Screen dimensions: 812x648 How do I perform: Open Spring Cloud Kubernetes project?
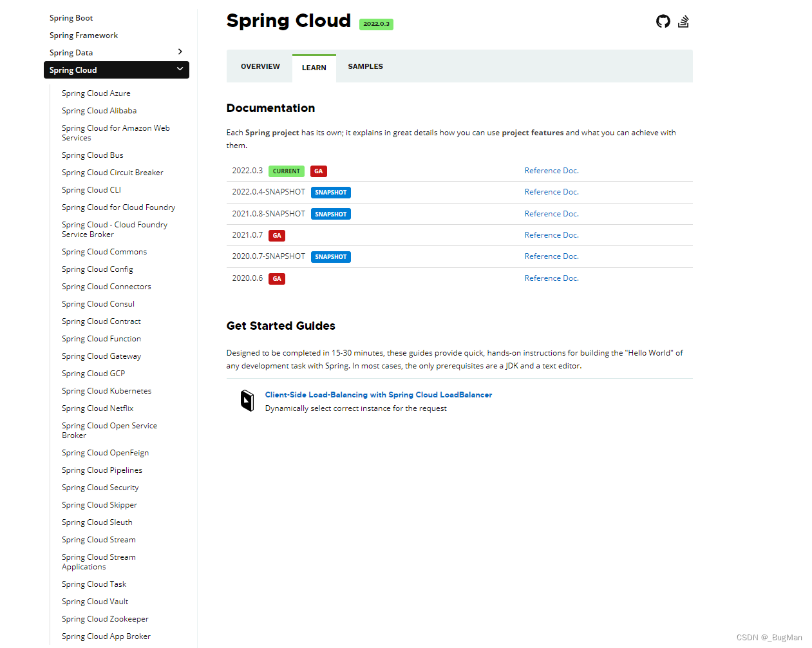(107, 391)
